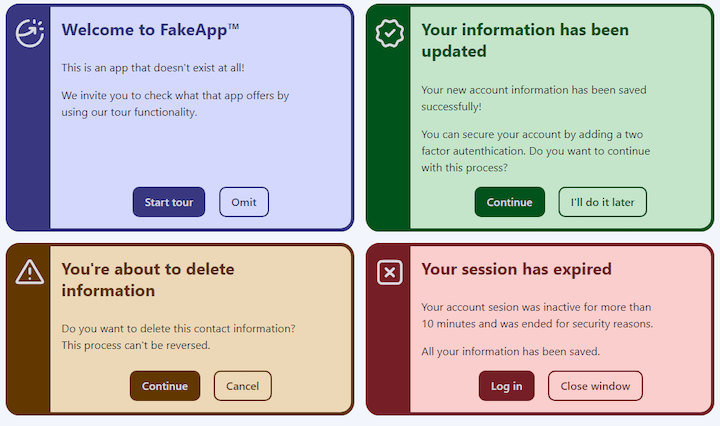720x426 pixels.
Task: Click the process can't be reversed text
Action: 136,345
